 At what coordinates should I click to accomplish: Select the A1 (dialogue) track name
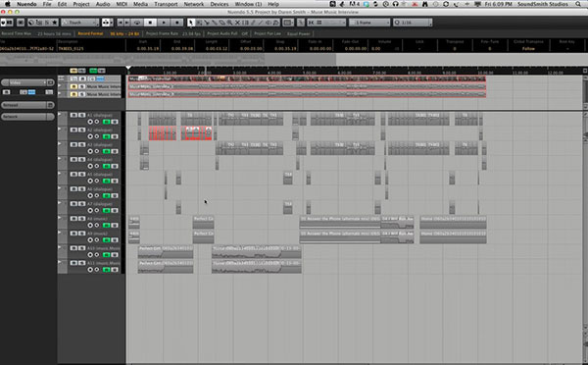point(100,115)
